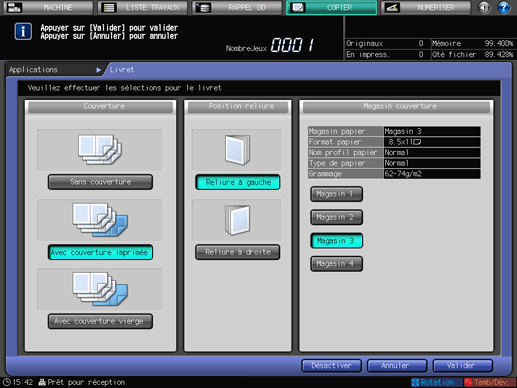The height and width of the screenshot is (388, 517).
Task: Open the RAPPEL DD tab
Action: [237, 7]
